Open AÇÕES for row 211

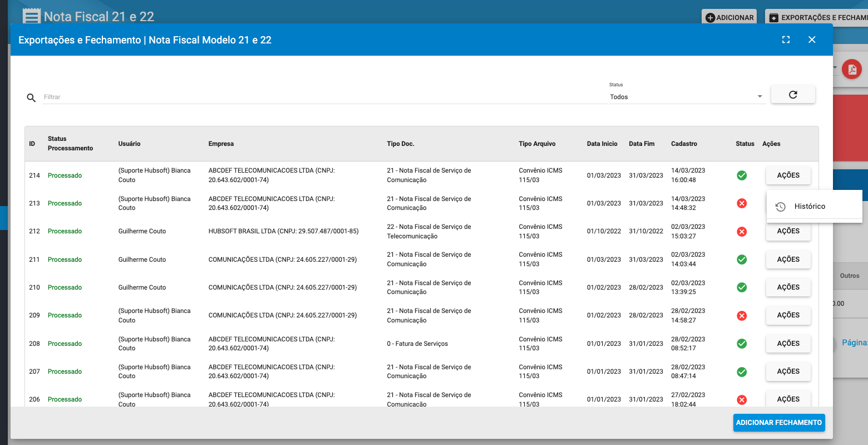(788, 260)
